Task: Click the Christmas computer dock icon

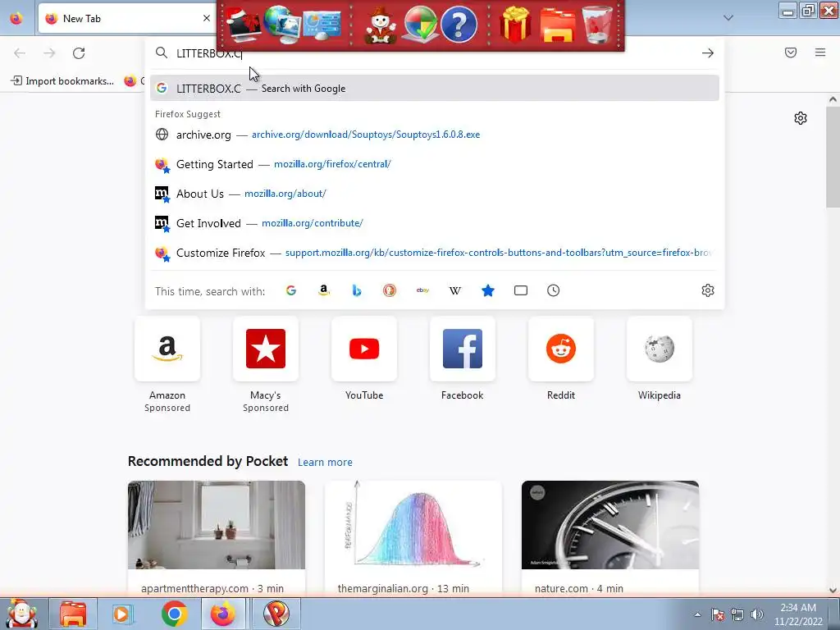Action: 243,25
